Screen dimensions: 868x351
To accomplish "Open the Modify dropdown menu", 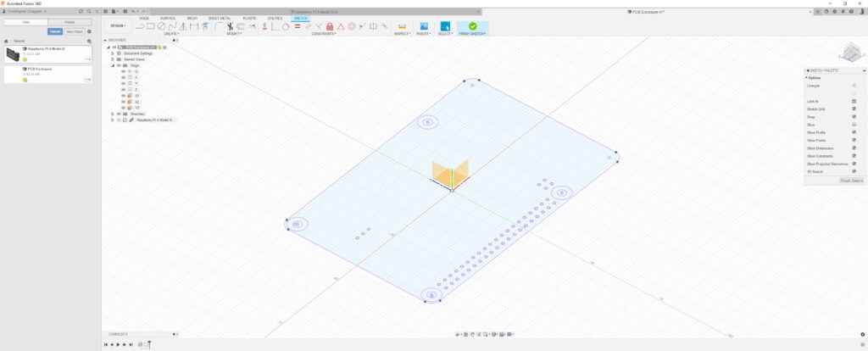I will (x=234, y=34).
